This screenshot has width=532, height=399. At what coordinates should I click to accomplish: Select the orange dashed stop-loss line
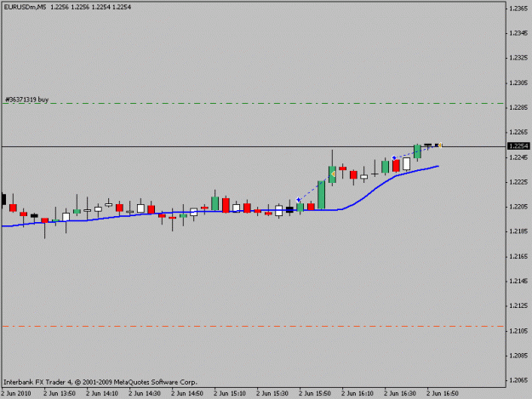coord(253,327)
